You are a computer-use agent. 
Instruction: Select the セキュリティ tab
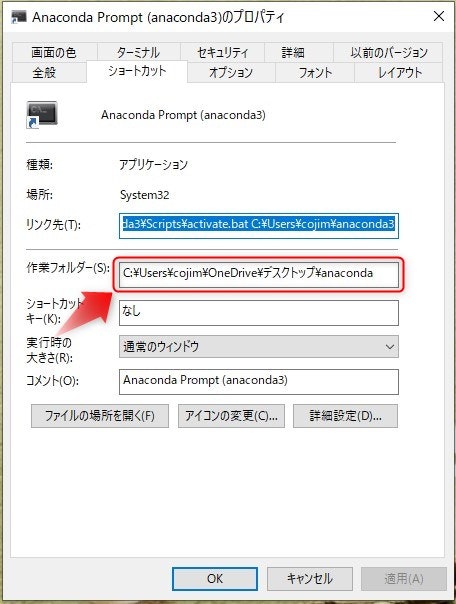(222, 52)
